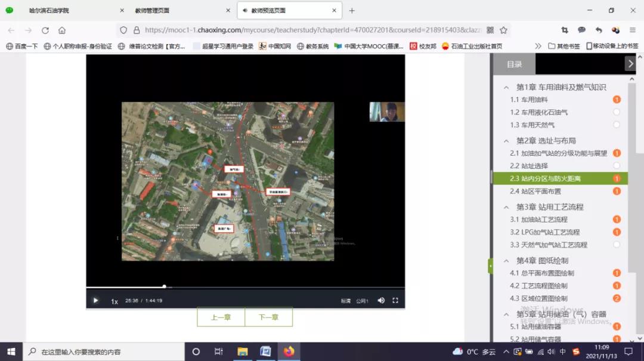Image resolution: width=644 pixels, height=361 pixels.
Task: Collapse 第1章 车用油料及燃气知识 section
Action: tap(506, 87)
